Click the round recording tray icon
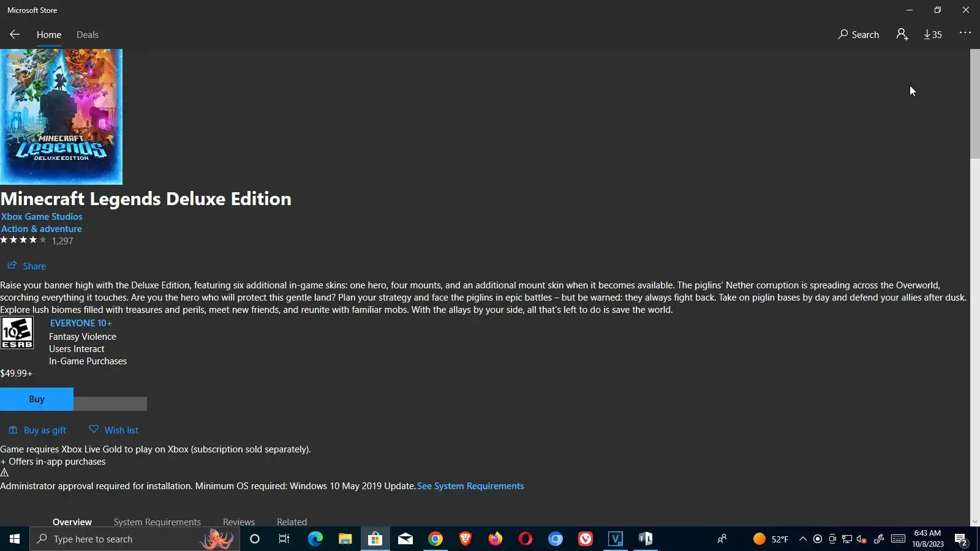980x551 pixels. pos(818,539)
